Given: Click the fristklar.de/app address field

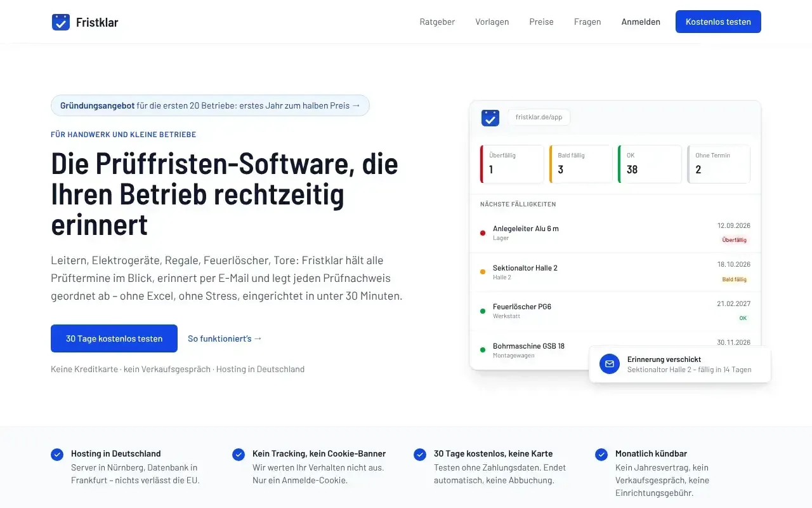Looking at the screenshot, I should point(539,117).
